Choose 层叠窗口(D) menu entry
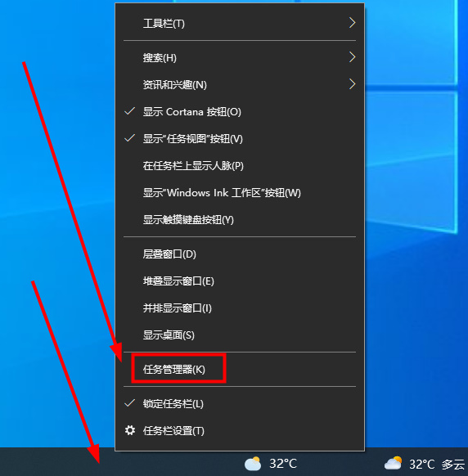The width and height of the screenshot is (468, 476). (239, 254)
